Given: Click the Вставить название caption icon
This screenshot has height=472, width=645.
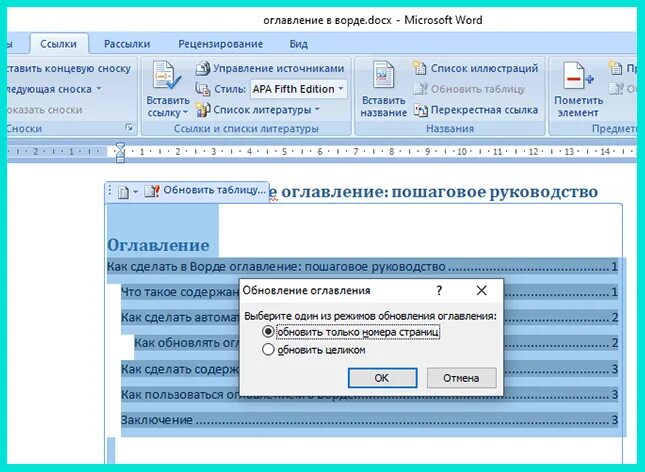Looking at the screenshot, I should (x=383, y=76).
